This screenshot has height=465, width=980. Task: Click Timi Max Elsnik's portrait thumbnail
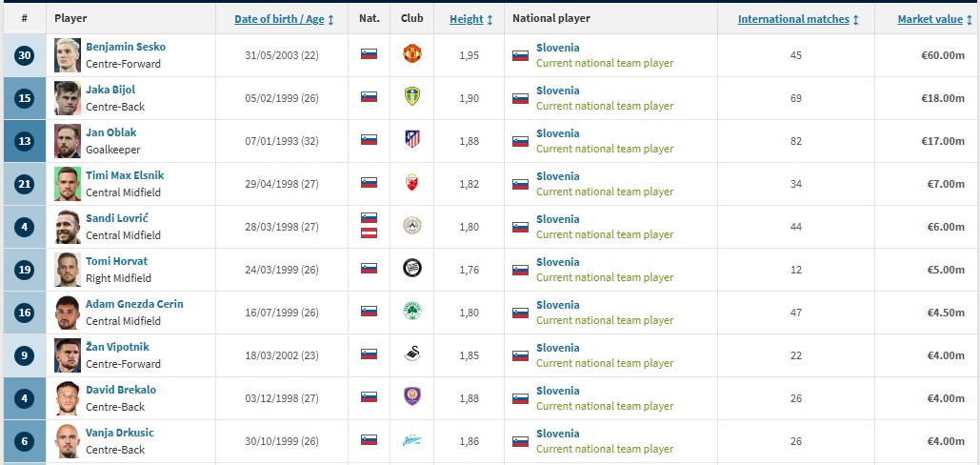68,183
